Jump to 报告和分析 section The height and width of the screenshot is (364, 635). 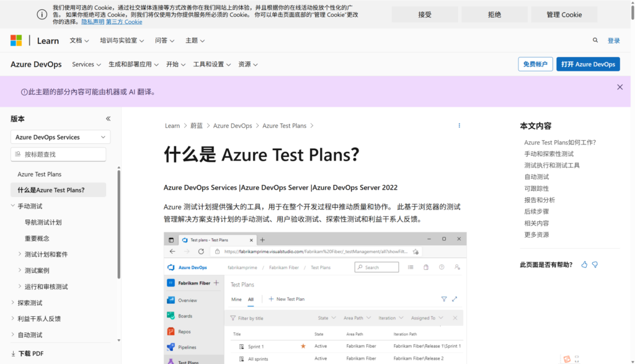540,200
